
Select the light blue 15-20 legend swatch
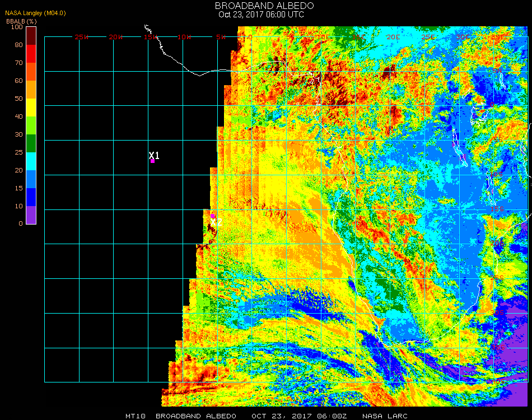point(31,179)
